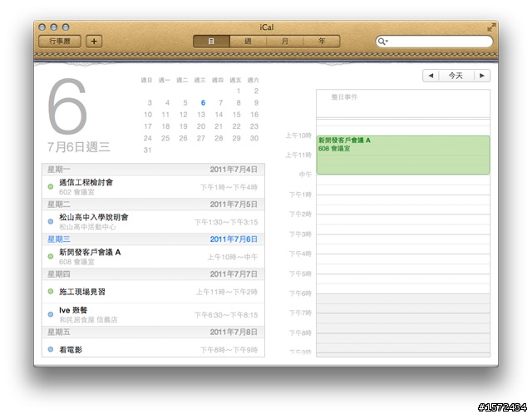Switch to 月 month view tab
The image size is (532, 414).
click(x=284, y=41)
